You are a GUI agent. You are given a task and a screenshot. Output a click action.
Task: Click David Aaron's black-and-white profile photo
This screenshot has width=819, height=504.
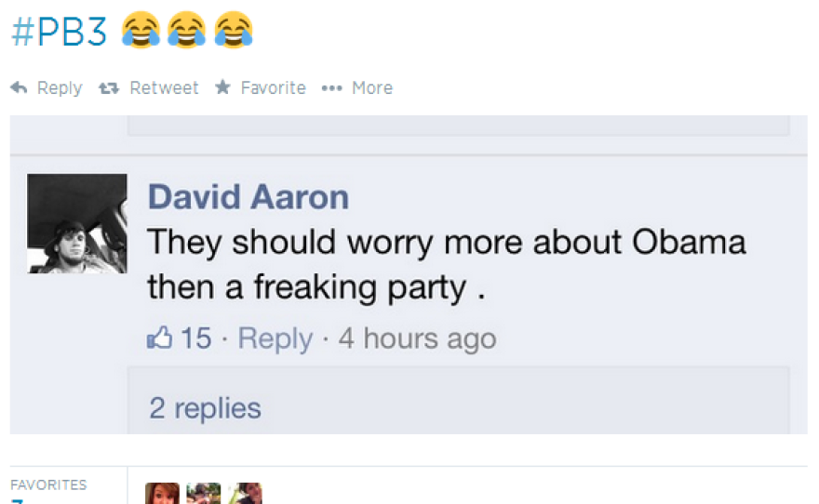(77, 223)
